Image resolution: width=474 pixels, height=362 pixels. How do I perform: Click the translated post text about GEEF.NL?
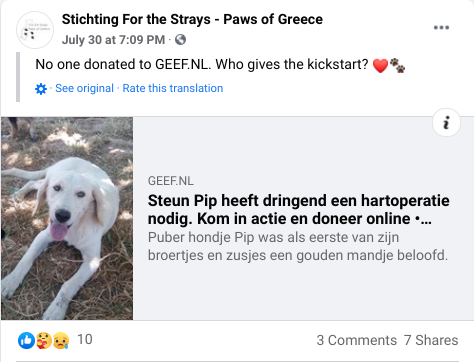click(202, 64)
